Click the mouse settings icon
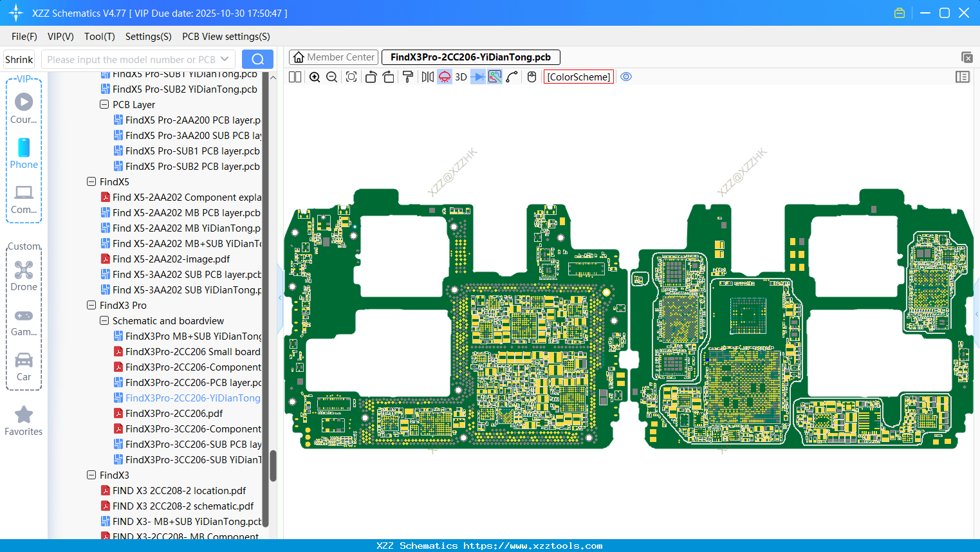 532,77
